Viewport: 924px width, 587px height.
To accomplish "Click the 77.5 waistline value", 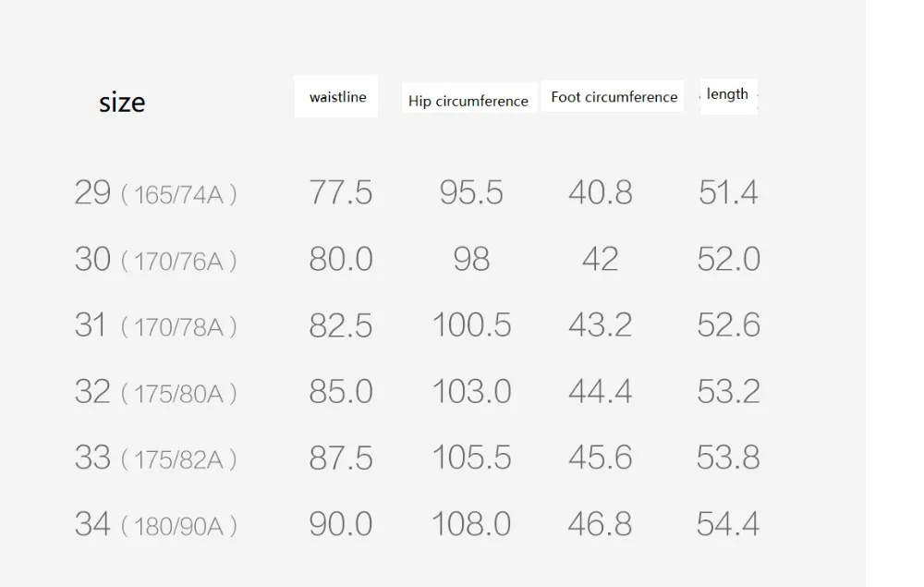I will [341, 192].
